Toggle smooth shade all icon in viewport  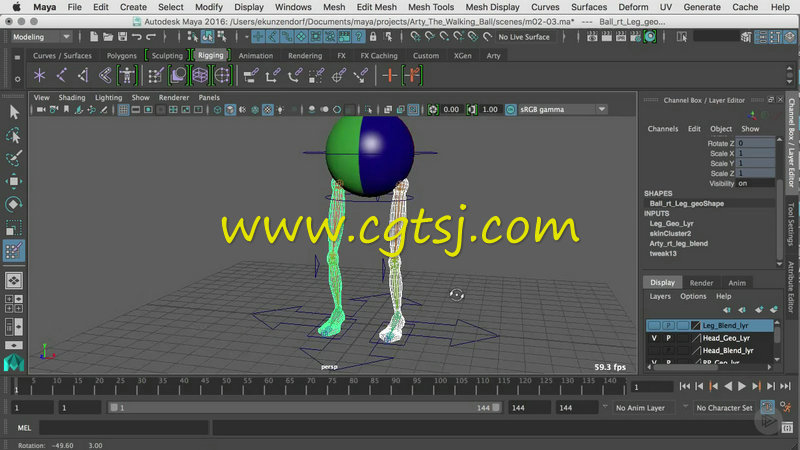tap(231, 109)
